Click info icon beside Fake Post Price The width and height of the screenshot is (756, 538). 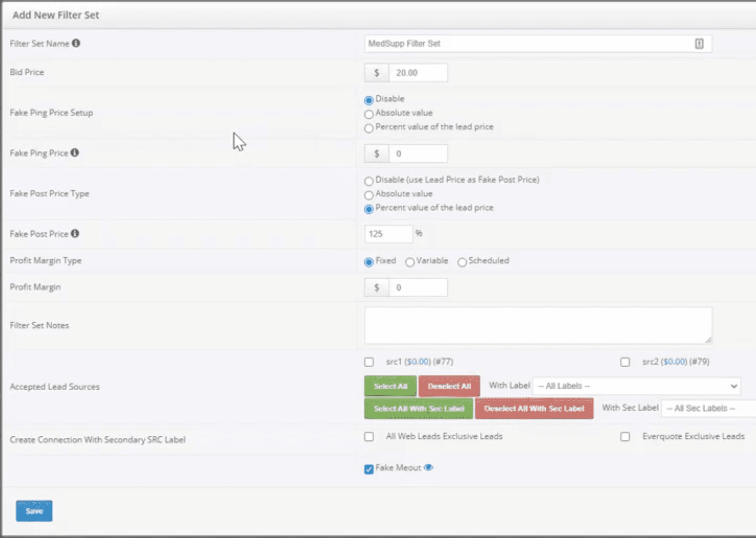tap(75, 233)
